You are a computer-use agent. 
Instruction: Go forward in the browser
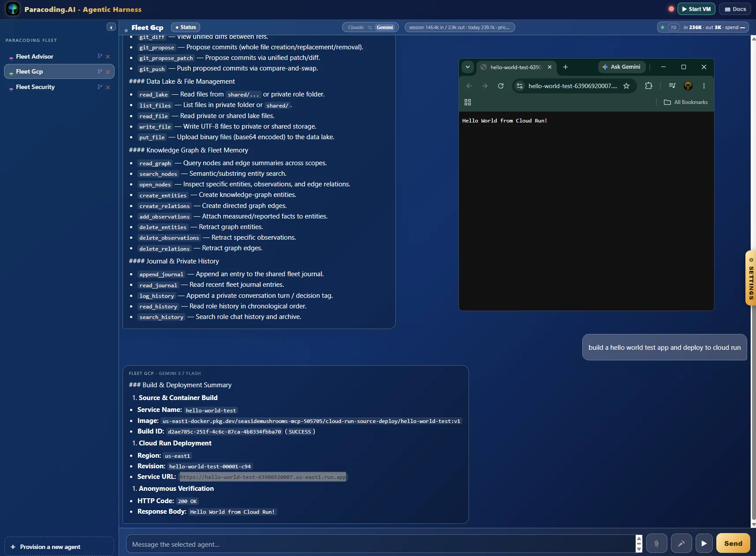pos(485,86)
